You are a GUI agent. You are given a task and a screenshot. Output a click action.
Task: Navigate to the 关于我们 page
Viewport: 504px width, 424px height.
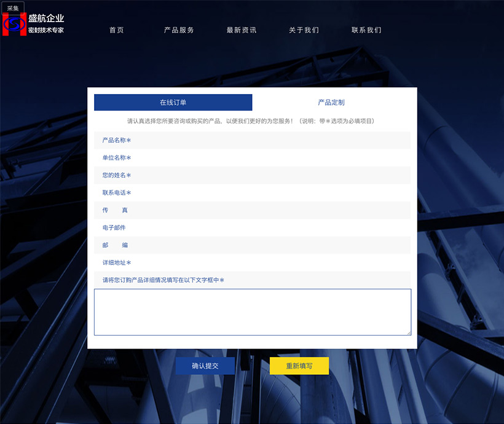click(x=304, y=30)
